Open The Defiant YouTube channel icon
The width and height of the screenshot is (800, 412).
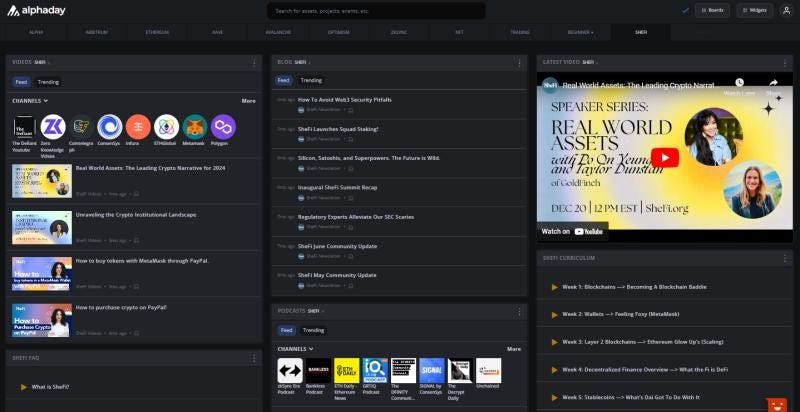[24, 127]
